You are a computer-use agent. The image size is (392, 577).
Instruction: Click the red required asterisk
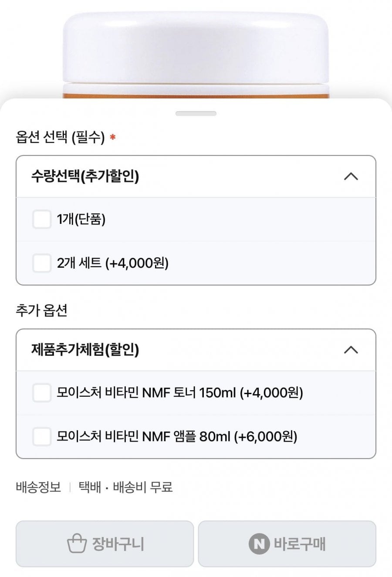113,138
